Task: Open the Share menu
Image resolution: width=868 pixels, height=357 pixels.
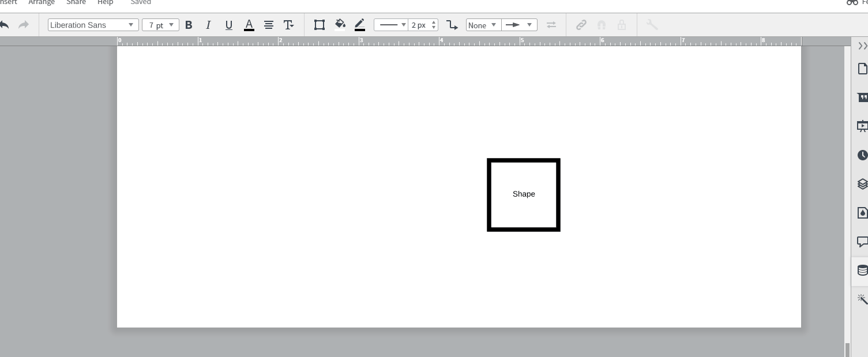Action: pyautogui.click(x=76, y=3)
